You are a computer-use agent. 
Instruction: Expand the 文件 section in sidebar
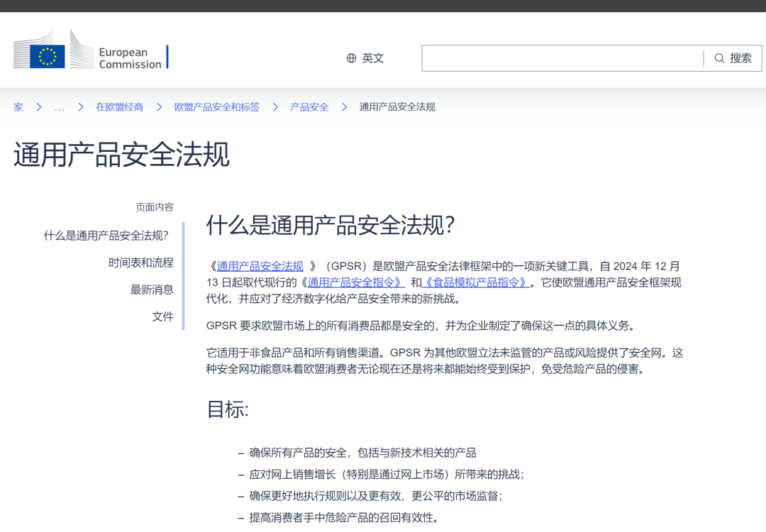[163, 316]
